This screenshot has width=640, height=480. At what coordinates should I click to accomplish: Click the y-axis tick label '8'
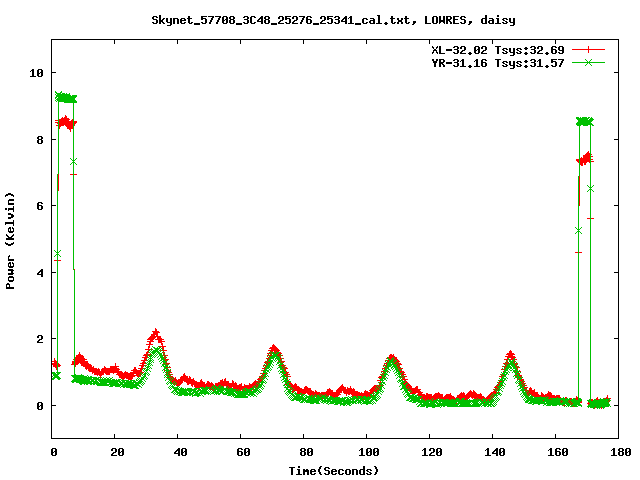[x=40, y=140]
